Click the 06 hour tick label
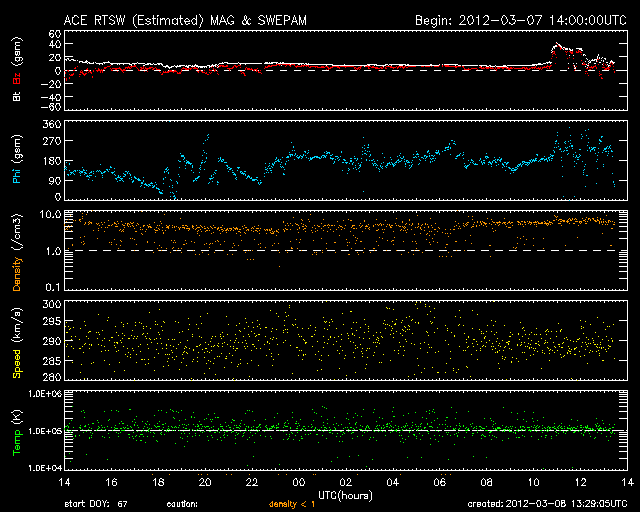The width and height of the screenshot is (640, 512). pyautogui.click(x=439, y=483)
